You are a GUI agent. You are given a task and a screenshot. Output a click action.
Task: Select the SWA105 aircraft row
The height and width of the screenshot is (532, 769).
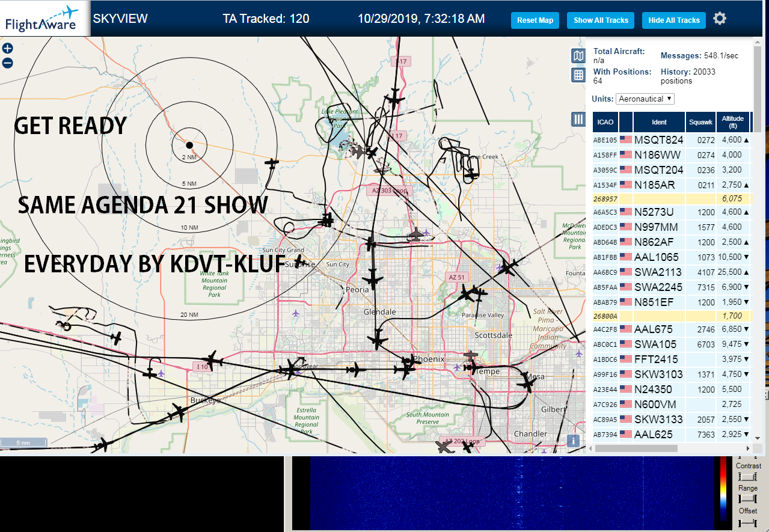pyautogui.click(x=672, y=344)
